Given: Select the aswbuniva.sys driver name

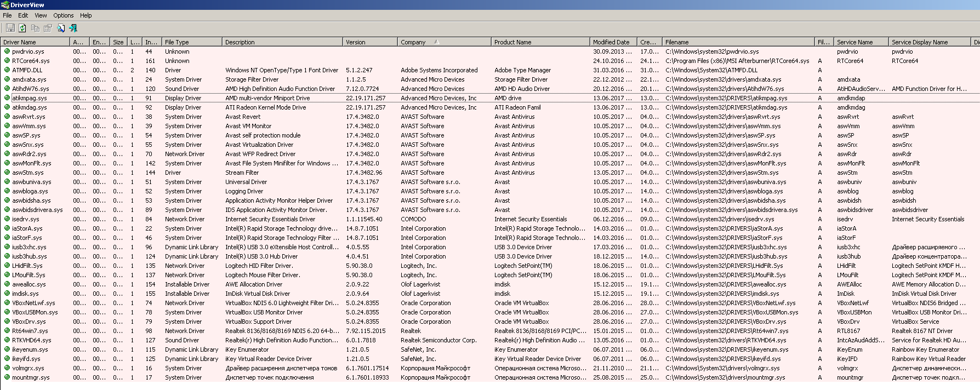Looking at the screenshot, I should (x=32, y=182).
